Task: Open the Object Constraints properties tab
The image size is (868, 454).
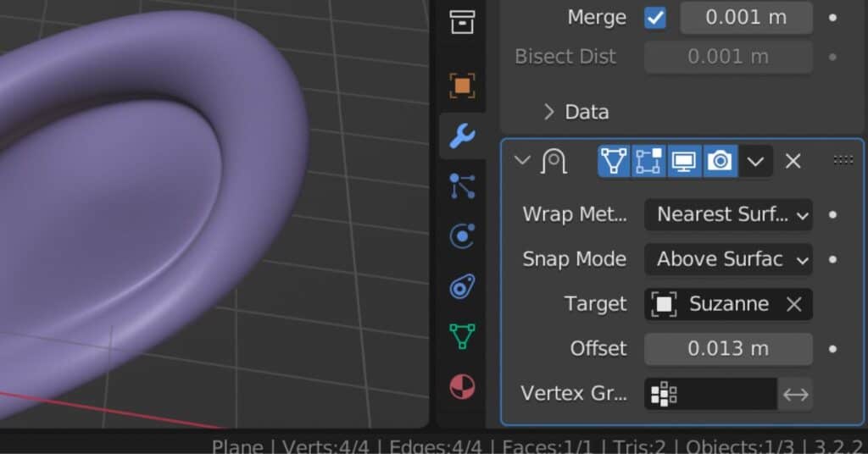Action: [x=462, y=287]
